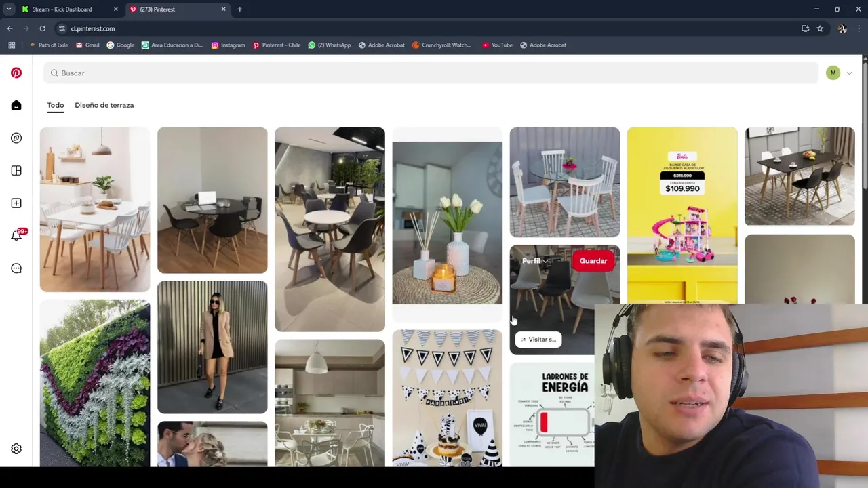Open the Home feed icon
The image size is (868, 488).
16,105
